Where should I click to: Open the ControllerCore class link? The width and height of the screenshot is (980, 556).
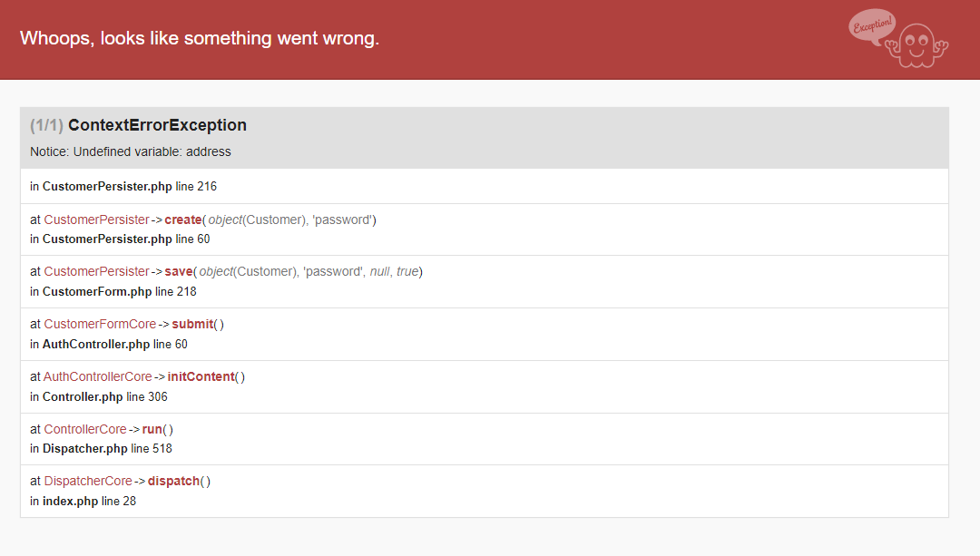pyautogui.click(x=85, y=429)
